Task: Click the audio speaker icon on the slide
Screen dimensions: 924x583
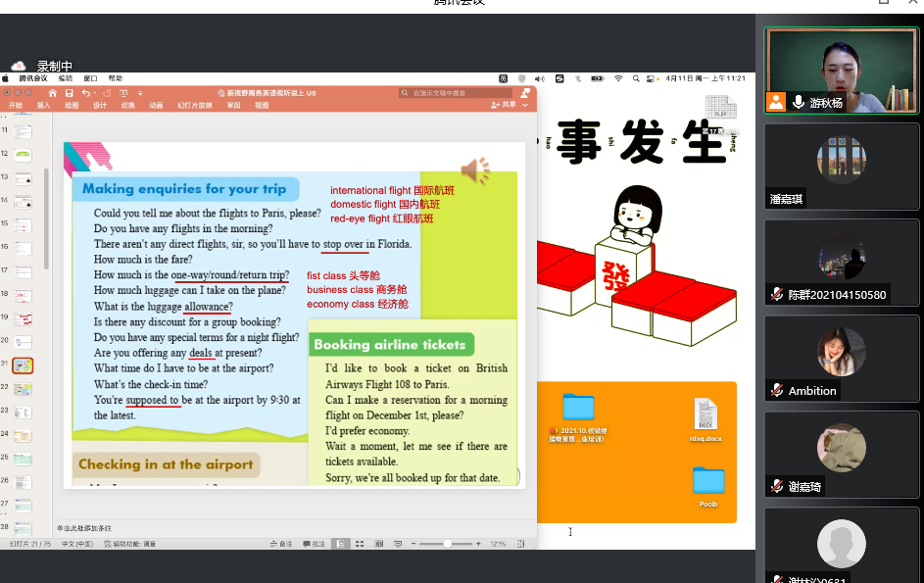Action: 474,170
